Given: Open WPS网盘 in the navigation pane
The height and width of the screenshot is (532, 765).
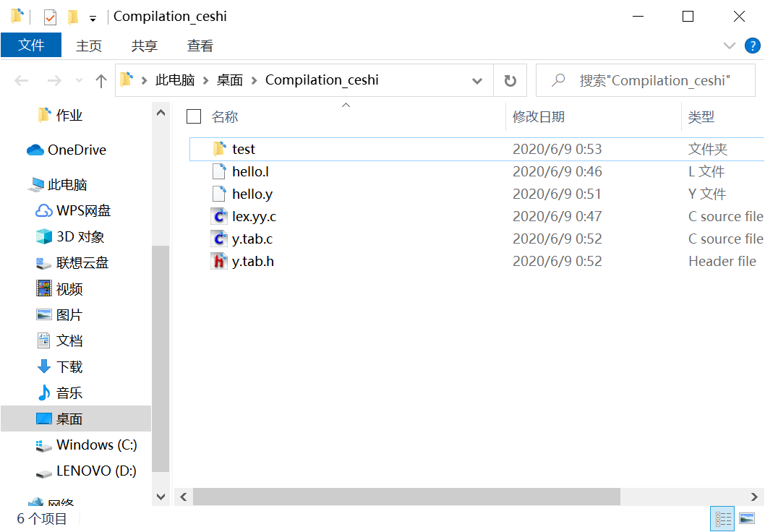Looking at the screenshot, I should [x=73, y=210].
